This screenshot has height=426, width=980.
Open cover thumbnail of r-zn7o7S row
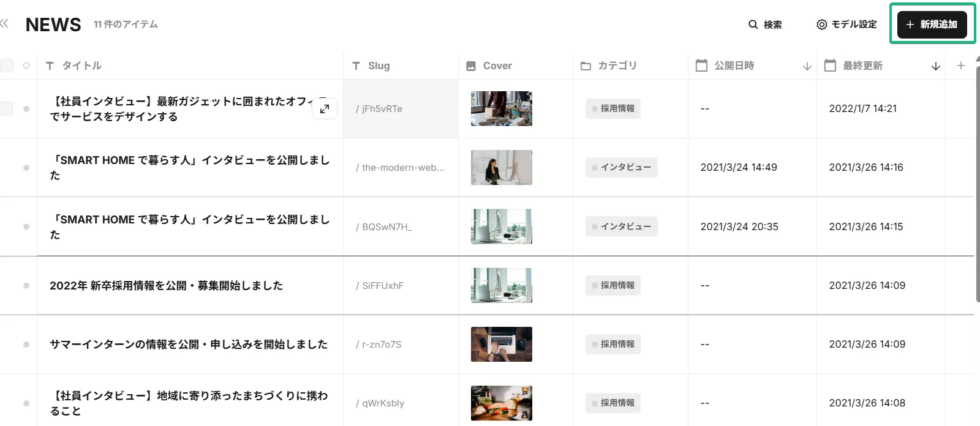[x=502, y=344]
